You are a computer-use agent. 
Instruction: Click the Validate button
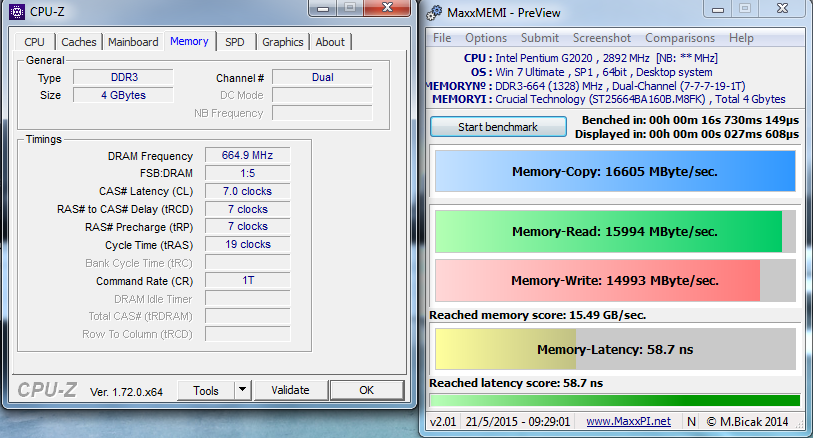(x=290, y=390)
